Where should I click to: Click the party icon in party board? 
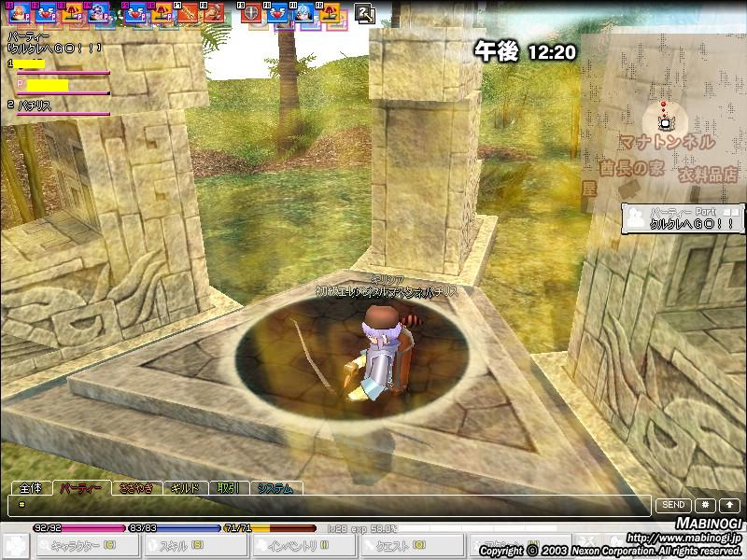[636, 217]
